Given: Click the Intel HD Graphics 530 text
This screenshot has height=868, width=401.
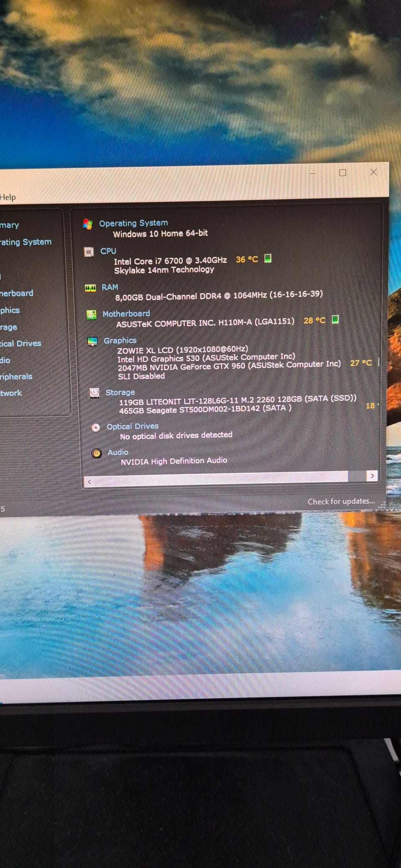Looking at the screenshot, I should 206,358.
